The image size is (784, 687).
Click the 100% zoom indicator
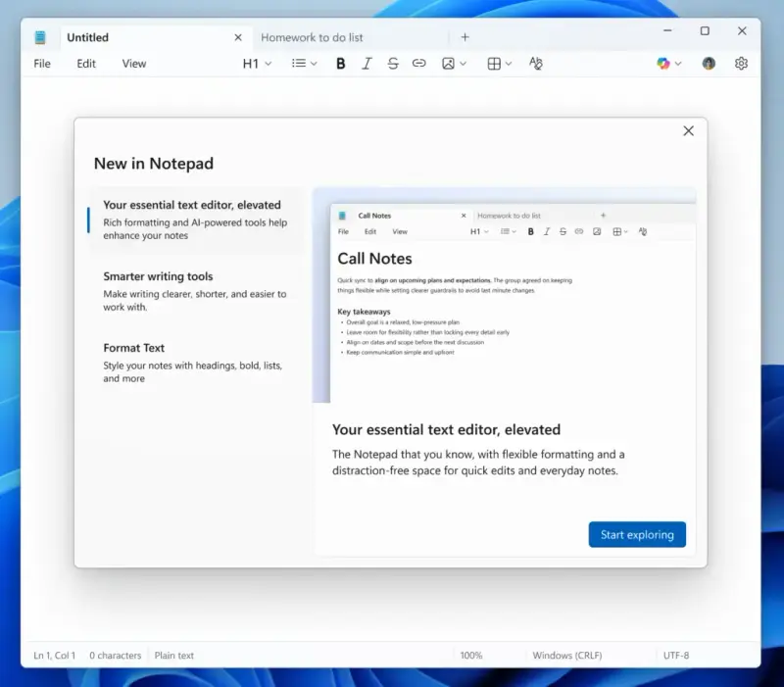[x=471, y=655]
